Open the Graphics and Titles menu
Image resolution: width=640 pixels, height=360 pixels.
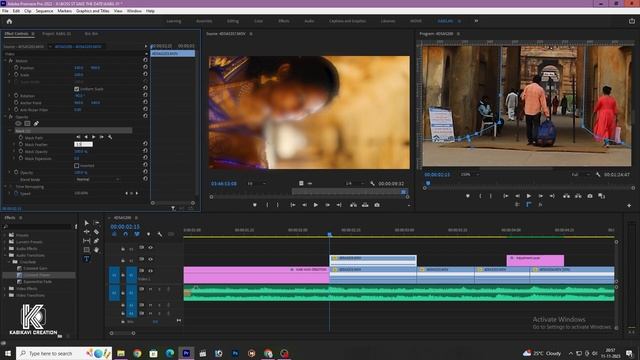[93, 11]
